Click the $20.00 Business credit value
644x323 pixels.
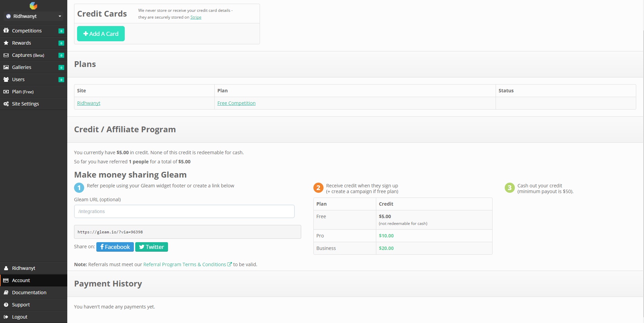point(386,248)
